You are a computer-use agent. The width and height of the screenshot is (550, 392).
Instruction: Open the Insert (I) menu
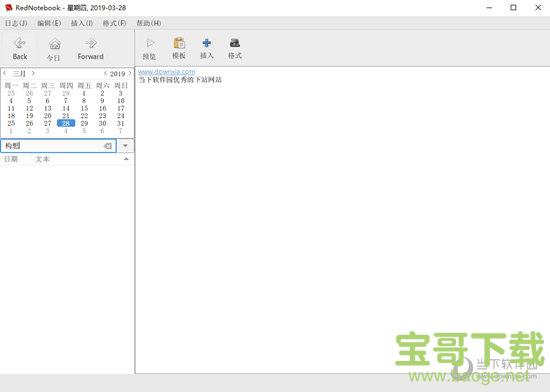(82, 23)
